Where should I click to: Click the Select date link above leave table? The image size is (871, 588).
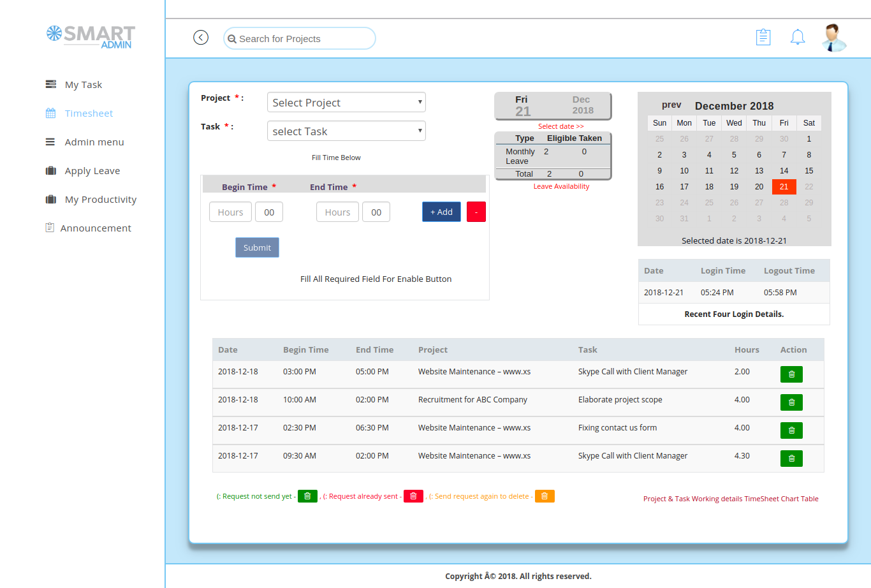click(561, 126)
